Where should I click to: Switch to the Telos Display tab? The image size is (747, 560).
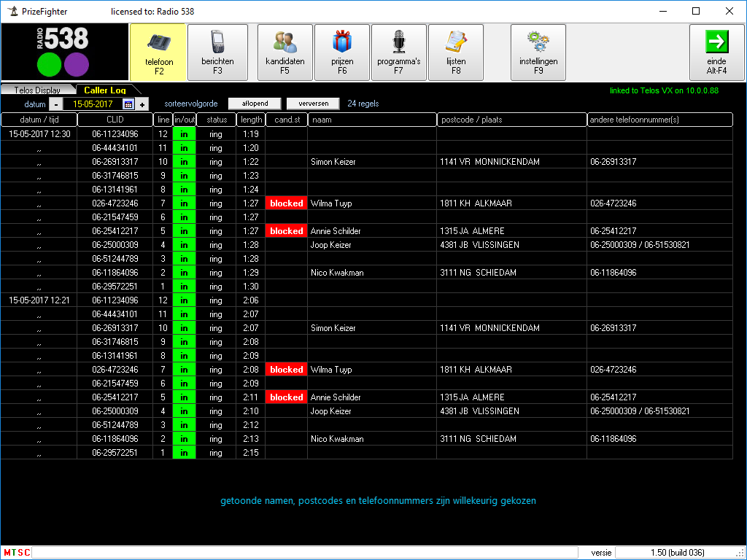tap(36, 90)
